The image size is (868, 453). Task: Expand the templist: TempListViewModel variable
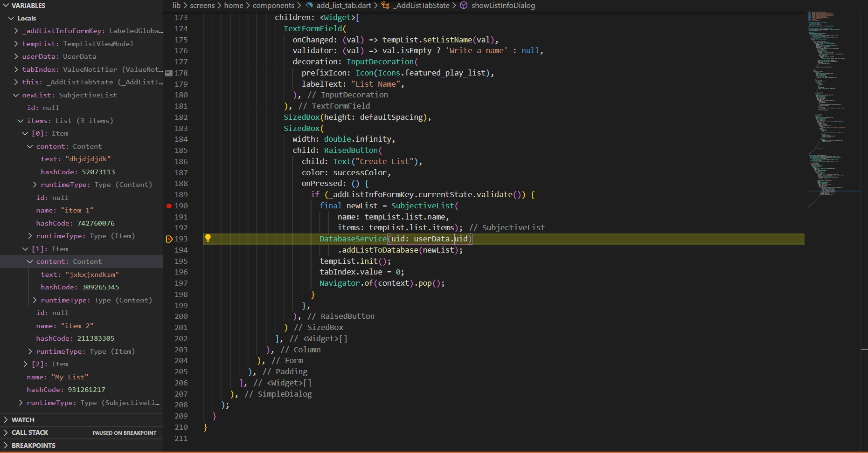pos(16,44)
